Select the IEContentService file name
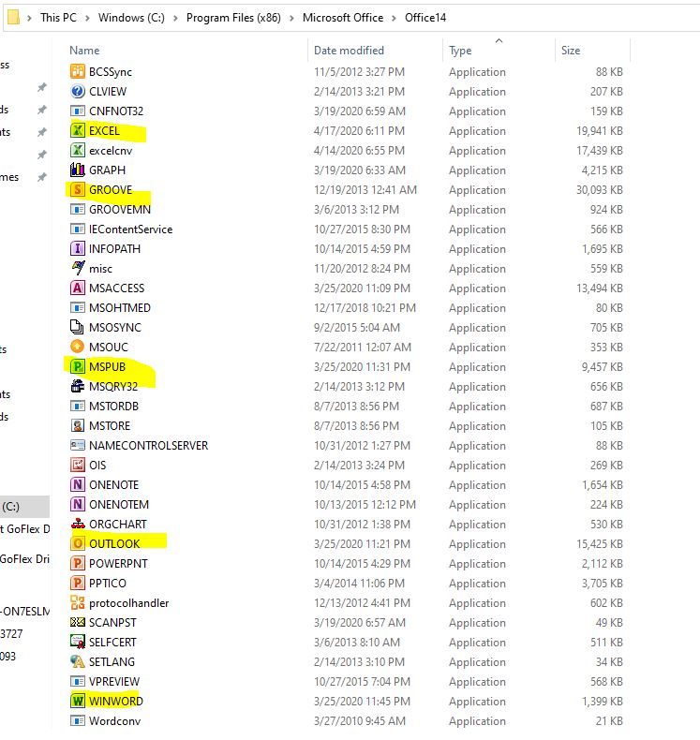700x740 pixels. coord(131,229)
